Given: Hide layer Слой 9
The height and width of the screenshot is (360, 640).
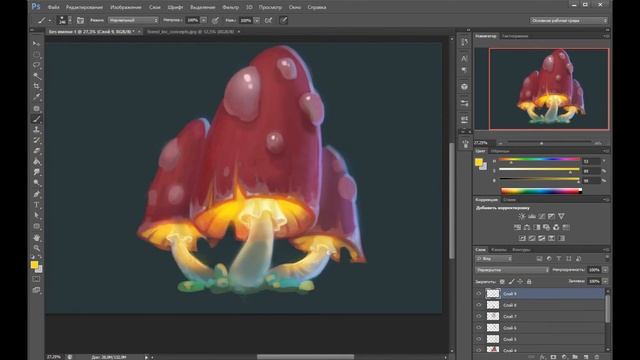Looking at the screenshot, I should pos(479,293).
